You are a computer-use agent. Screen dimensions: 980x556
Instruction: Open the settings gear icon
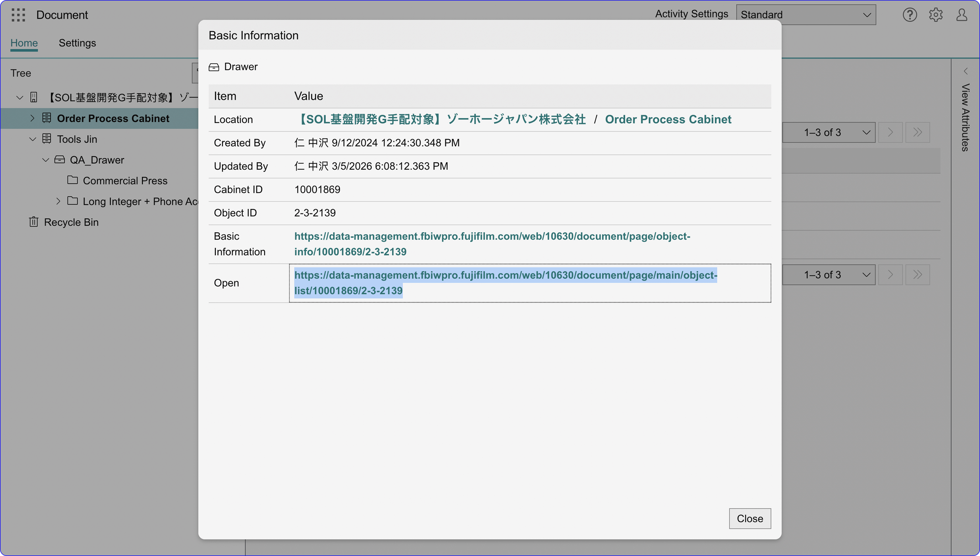click(936, 15)
